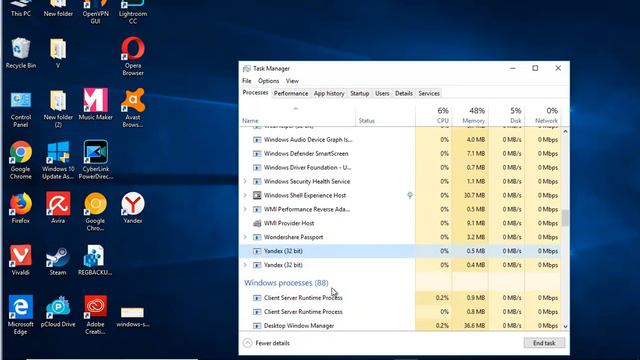Select Windows 10 Update Assistant icon
This screenshot has height=360, width=640.
(x=58, y=160)
